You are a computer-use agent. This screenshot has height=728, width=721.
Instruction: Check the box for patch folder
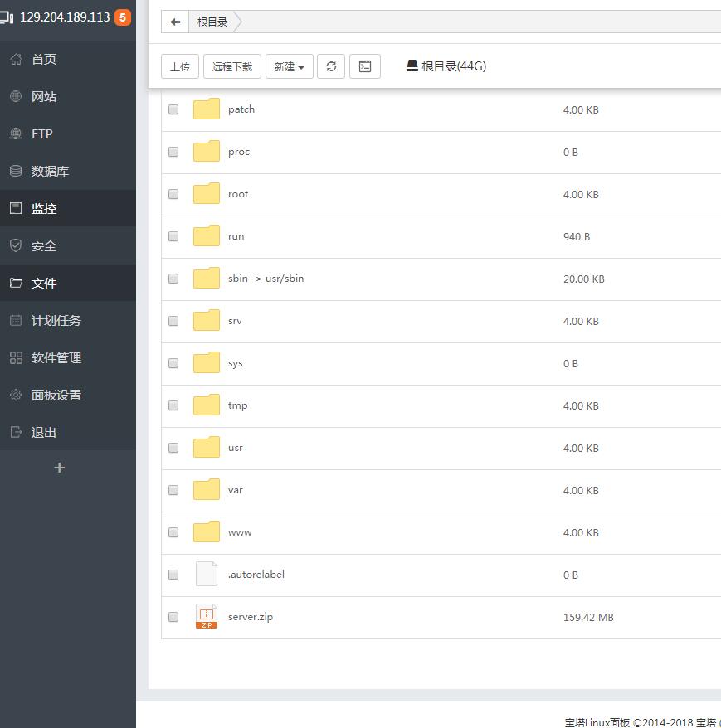click(173, 109)
